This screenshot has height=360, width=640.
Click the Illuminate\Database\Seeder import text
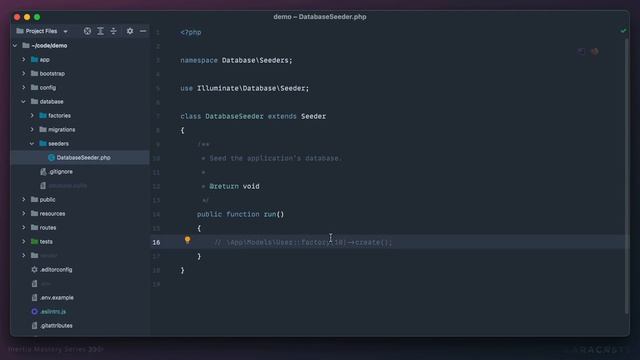pos(253,89)
